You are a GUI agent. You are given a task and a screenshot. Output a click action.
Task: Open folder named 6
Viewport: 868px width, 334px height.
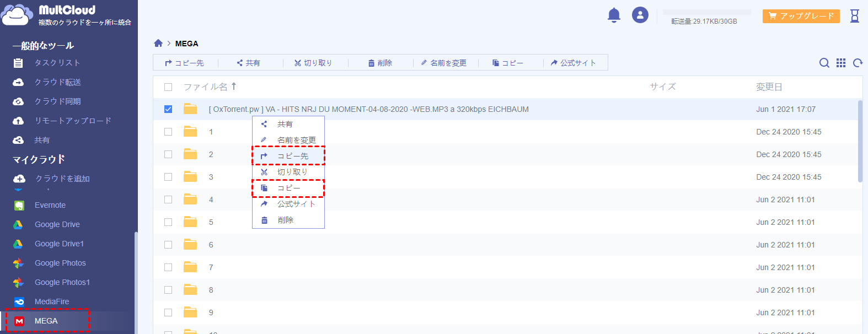pyautogui.click(x=211, y=245)
